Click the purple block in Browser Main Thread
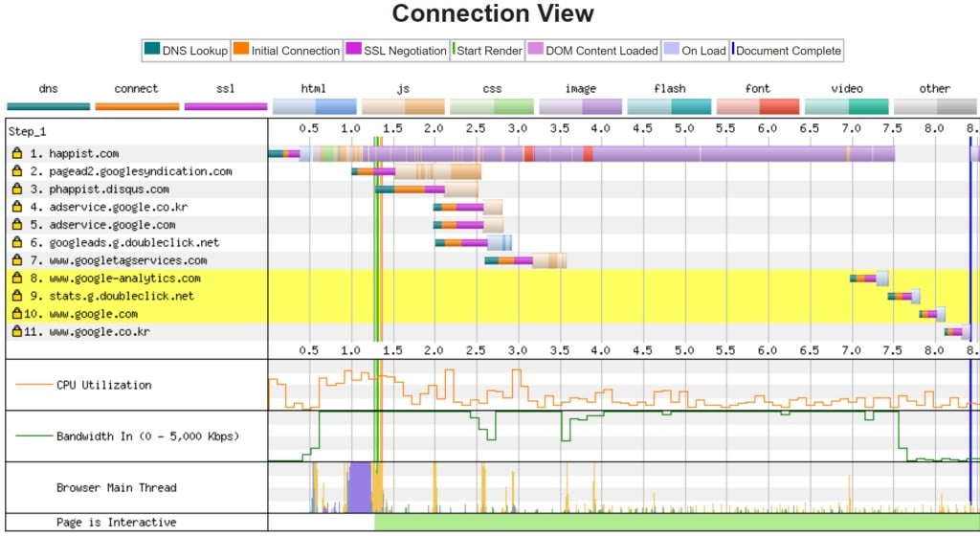This screenshot has height=536, width=980. pos(360,487)
